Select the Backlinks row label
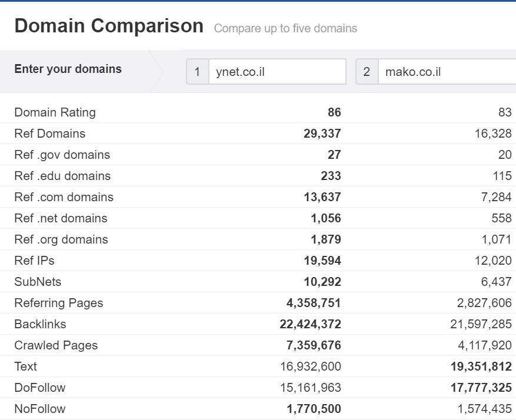This screenshot has height=420, width=516. pos(40,324)
